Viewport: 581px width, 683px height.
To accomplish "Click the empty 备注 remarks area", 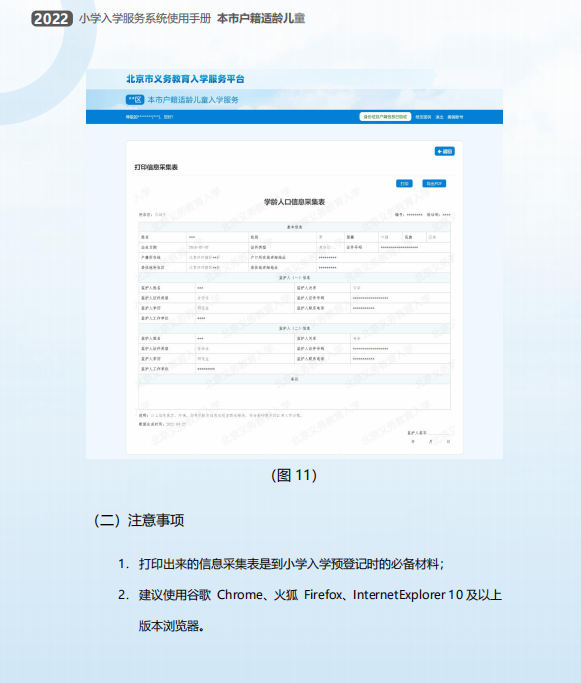I will (x=294, y=396).
